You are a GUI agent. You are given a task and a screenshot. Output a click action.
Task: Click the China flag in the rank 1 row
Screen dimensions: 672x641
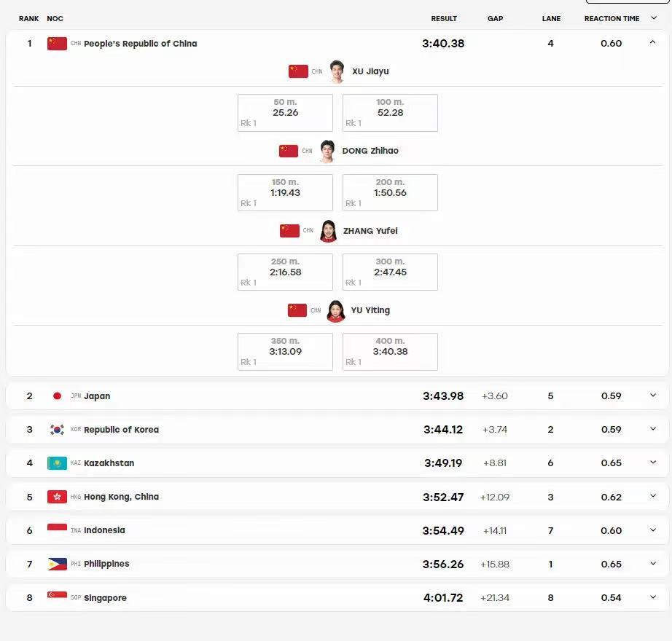57,44
